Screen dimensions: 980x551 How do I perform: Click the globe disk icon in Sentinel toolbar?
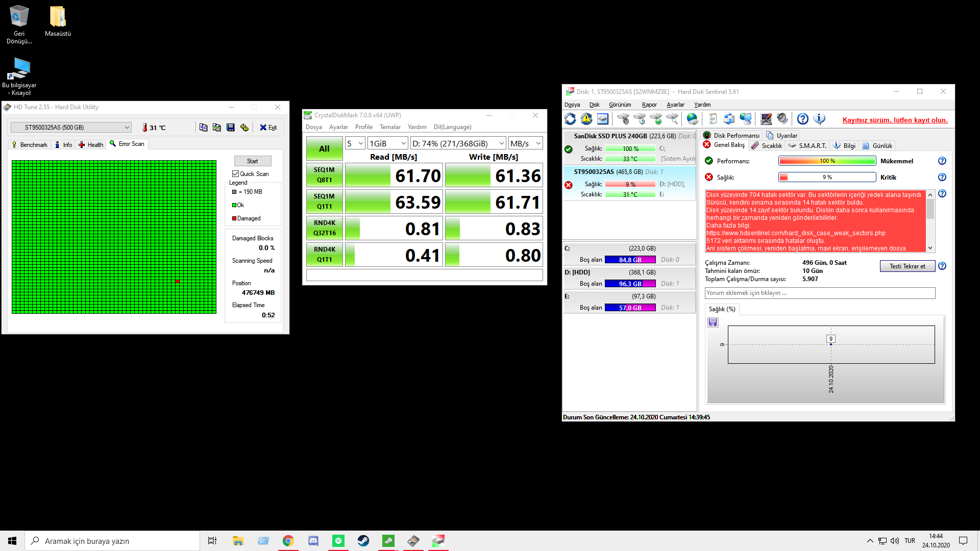pos(692,119)
